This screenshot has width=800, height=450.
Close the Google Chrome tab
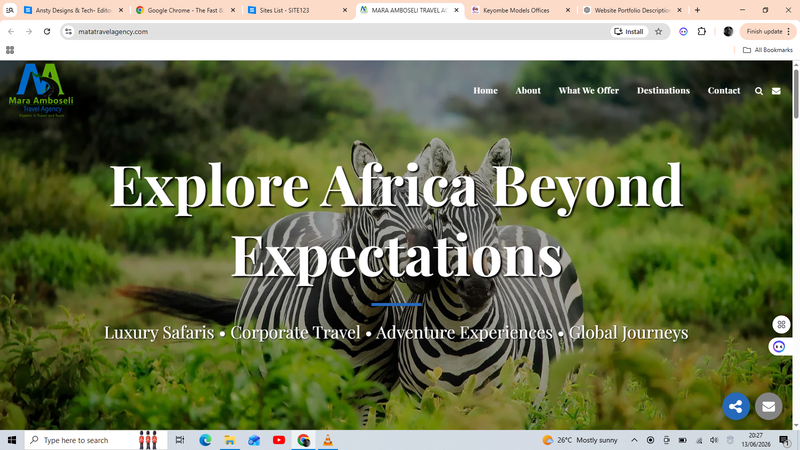[233, 10]
